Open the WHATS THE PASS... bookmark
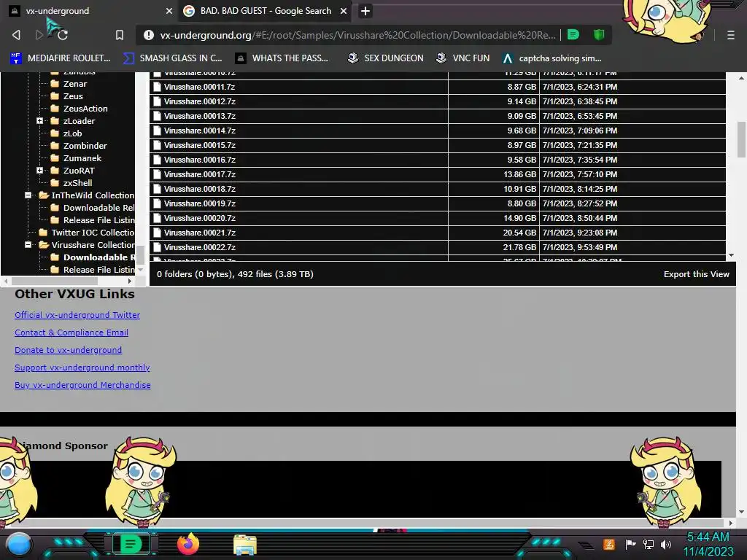 282,58
